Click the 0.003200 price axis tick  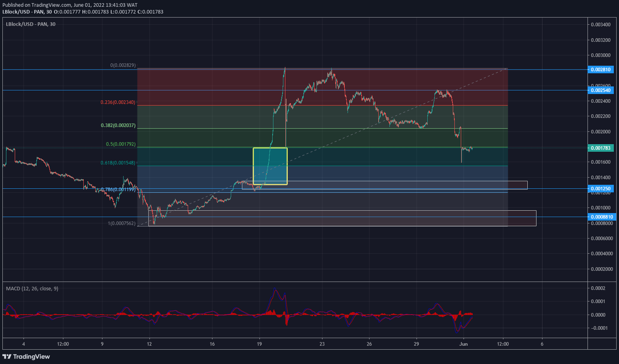click(x=601, y=40)
